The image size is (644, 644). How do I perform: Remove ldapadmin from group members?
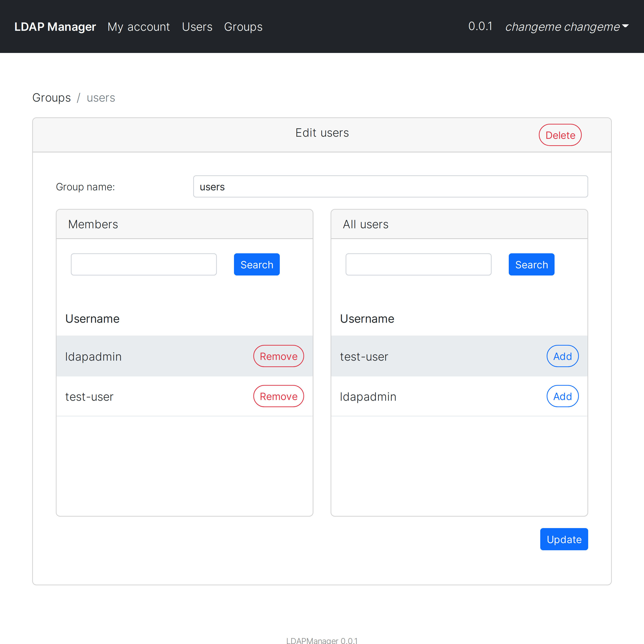[278, 356]
